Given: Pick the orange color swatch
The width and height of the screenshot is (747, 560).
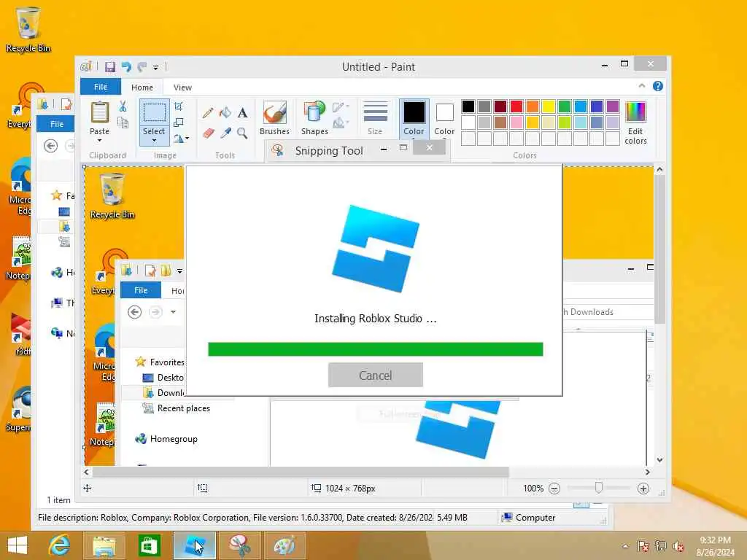Looking at the screenshot, I should (533, 106).
